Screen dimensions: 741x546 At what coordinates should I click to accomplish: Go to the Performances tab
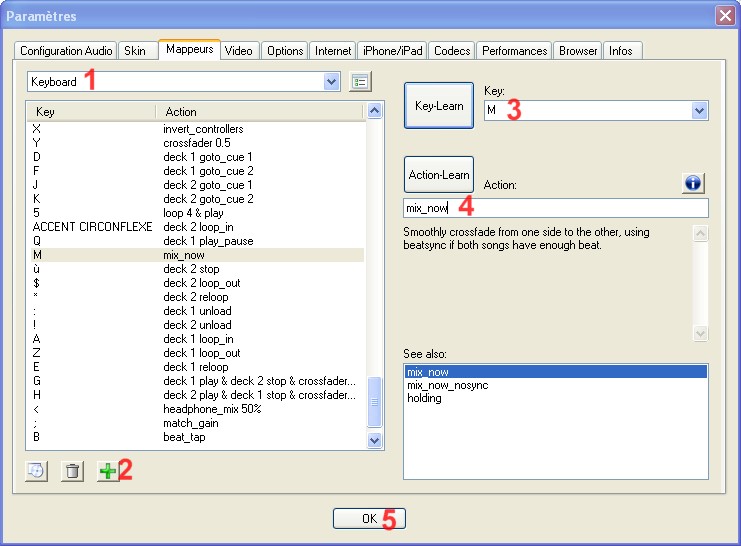[x=514, y=51]
